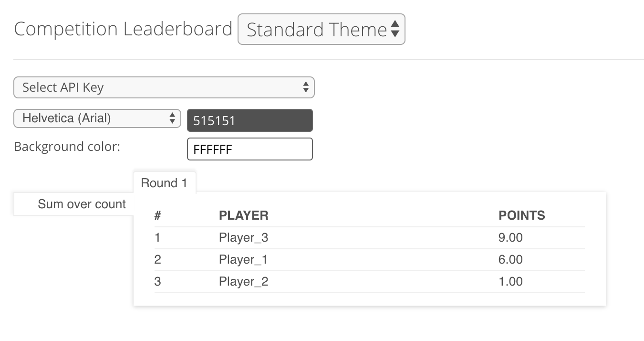The image size is (644, 341).
Task: Click the arrow icon on Select API Key
Action: (306, 87)
